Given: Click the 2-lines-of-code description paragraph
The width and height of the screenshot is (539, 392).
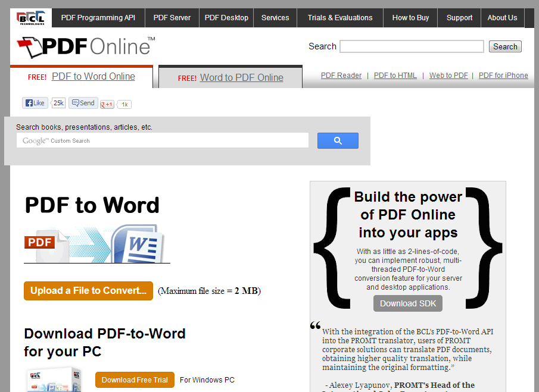Looking at the screenshot, I should [408, 269].
